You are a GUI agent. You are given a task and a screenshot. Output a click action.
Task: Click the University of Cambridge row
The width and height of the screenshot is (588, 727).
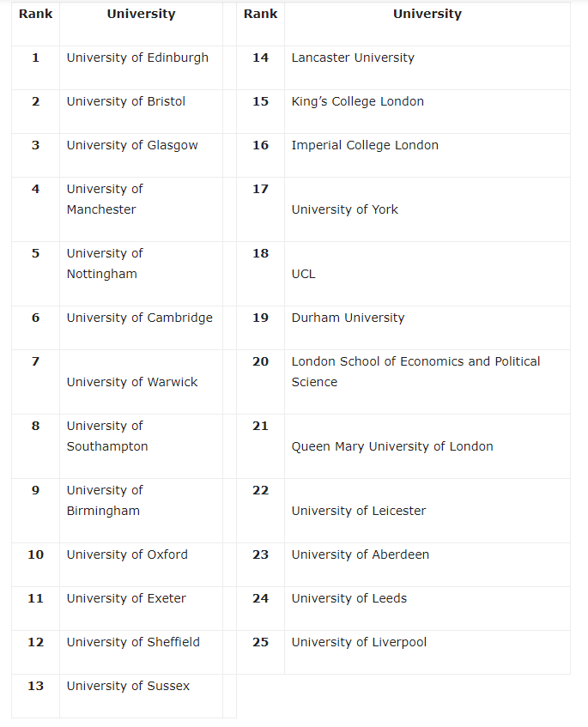click(x=139, y=318)
